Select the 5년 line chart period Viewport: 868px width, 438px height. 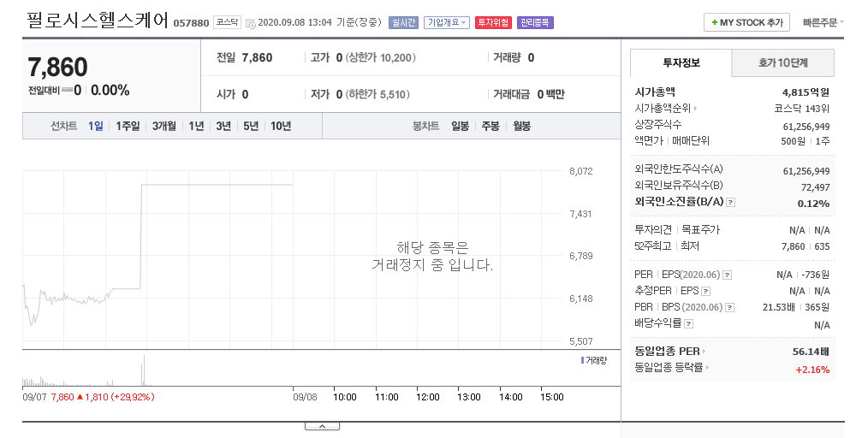coord(251,126)
